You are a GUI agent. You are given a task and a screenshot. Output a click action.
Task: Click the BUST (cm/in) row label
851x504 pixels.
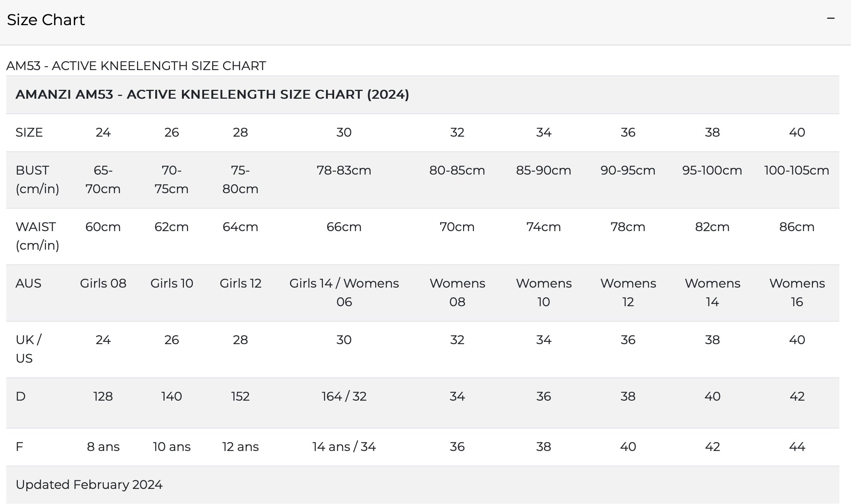[x=37, y=180]
